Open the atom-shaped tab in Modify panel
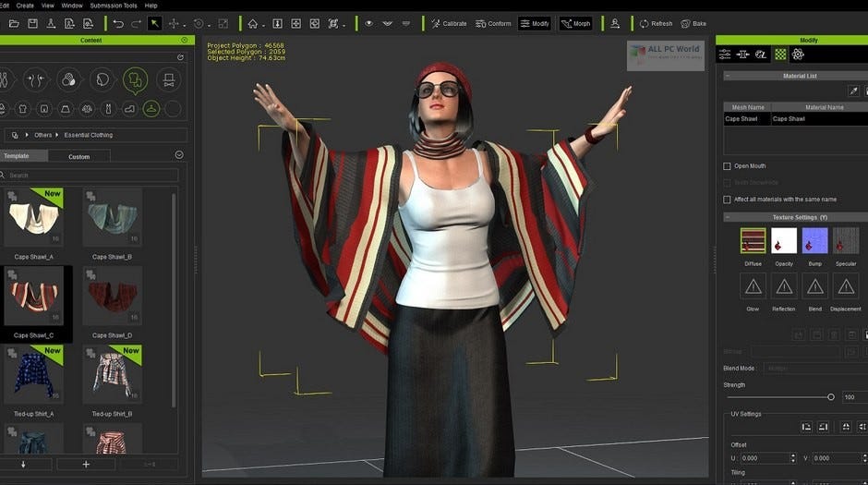The width and height of the screenshot is (868, 485). (x=798, y=55)
